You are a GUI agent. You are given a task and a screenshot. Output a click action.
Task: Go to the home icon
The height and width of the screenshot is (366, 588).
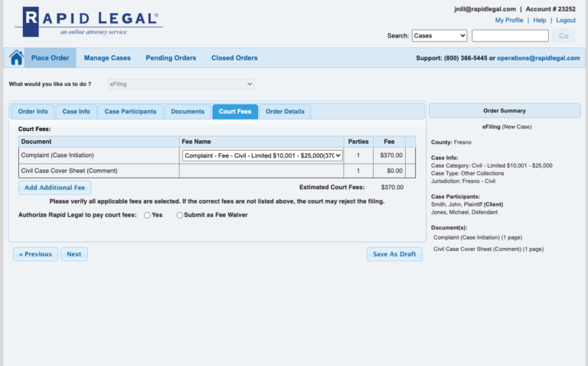click(16, 57)
